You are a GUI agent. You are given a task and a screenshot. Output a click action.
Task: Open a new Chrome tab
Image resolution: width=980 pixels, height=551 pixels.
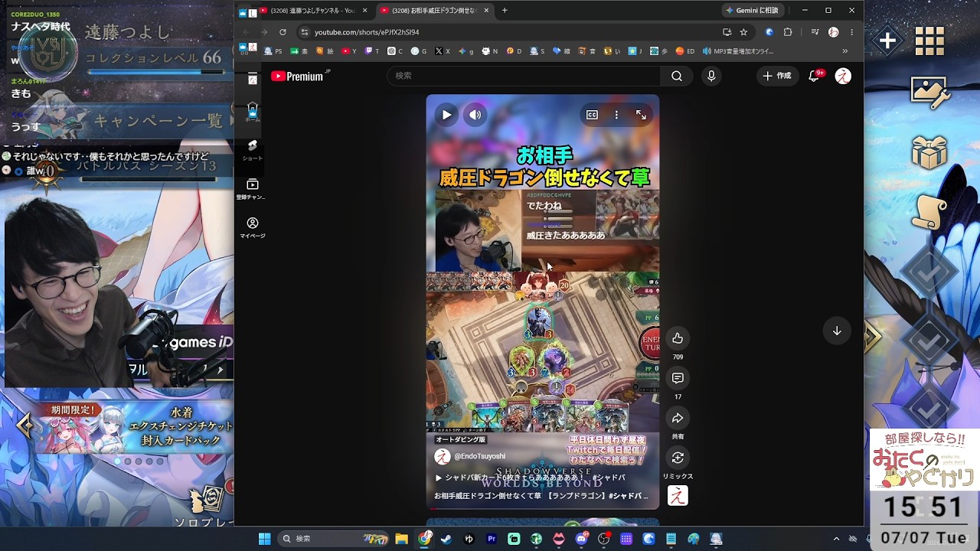(505, 11)
